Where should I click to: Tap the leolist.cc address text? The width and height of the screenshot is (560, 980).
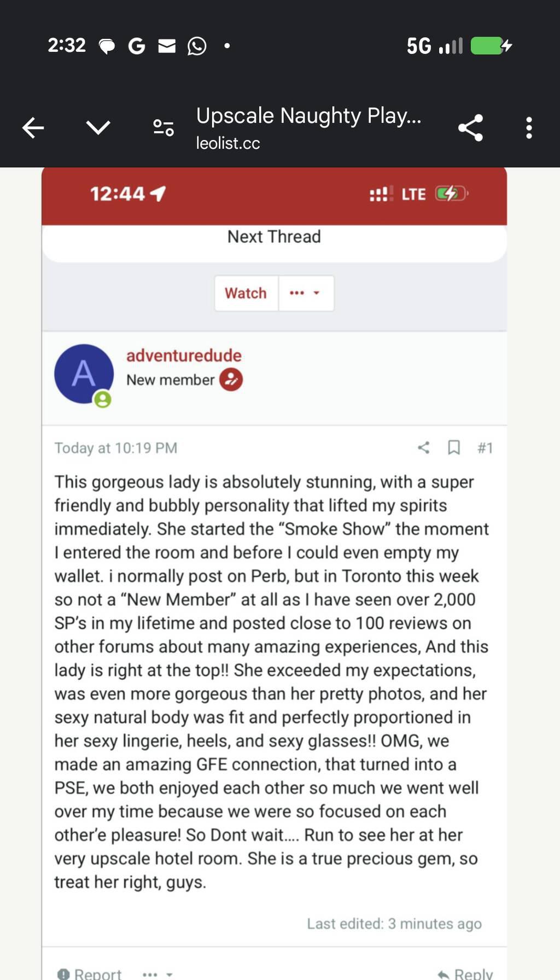[x=228, y=143]
